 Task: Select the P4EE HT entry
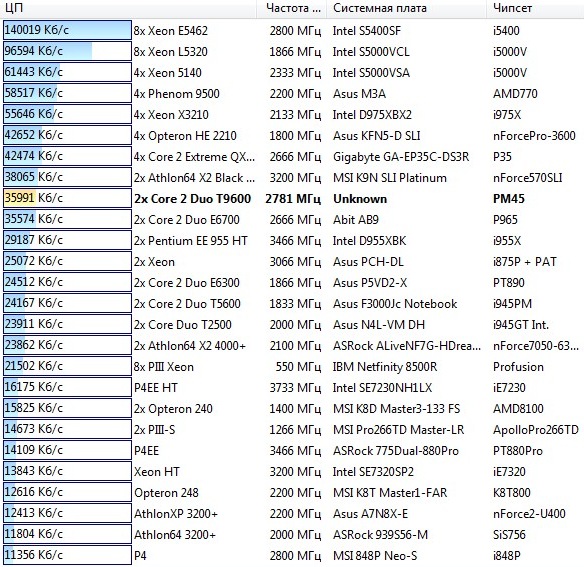click(156, 388)
